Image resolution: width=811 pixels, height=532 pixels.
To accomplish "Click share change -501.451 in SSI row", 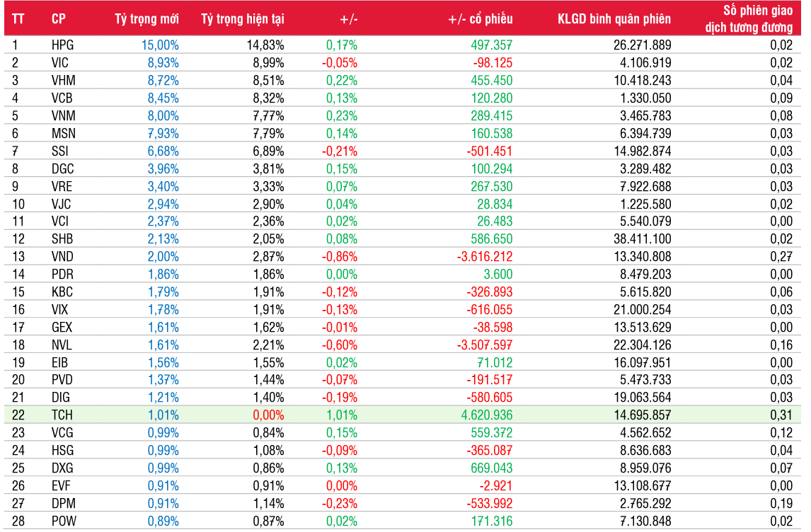I will 490,151.
